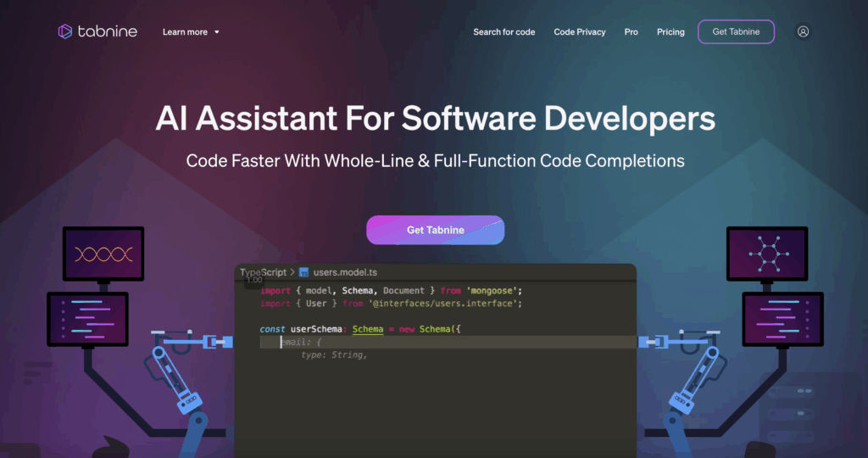Image resolution: width=868 pixels, height=458 pixels.
Task: Open the Pro navigation link
Action: coord(631,32)
